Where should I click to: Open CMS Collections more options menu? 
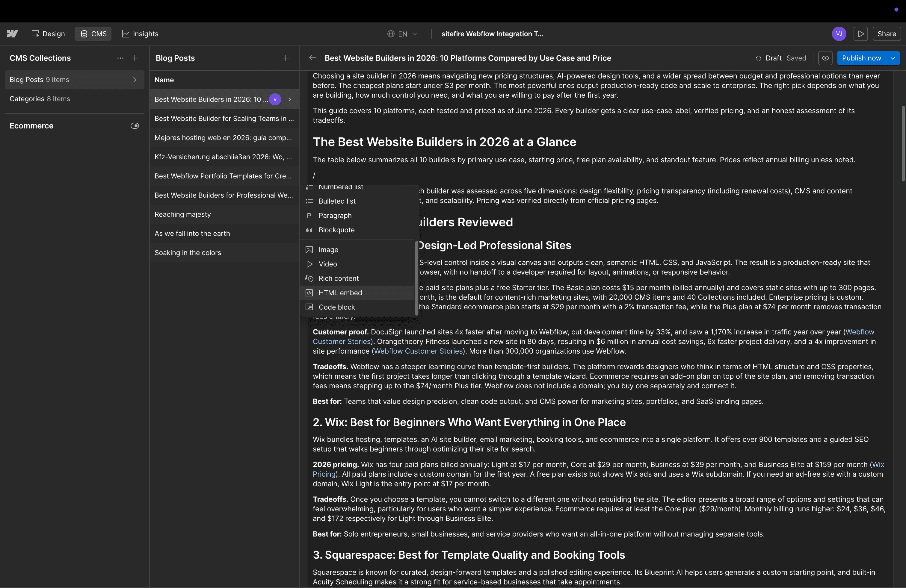pyautogui.click(x=120, y=58)
